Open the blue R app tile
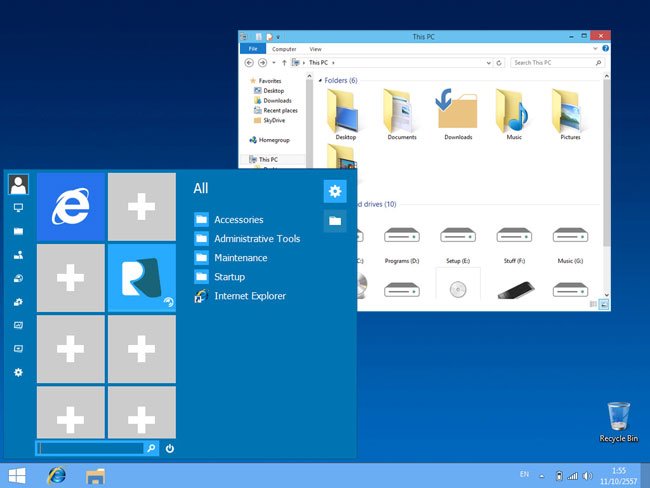 [x=141, y=278]
